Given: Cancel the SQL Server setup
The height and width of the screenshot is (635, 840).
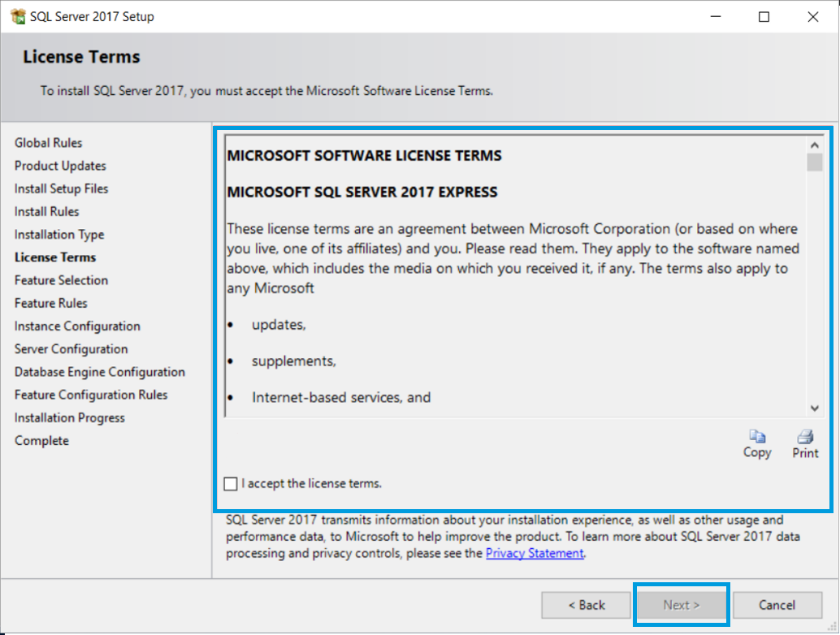Looking at the screenshot, I should point(777,605).
